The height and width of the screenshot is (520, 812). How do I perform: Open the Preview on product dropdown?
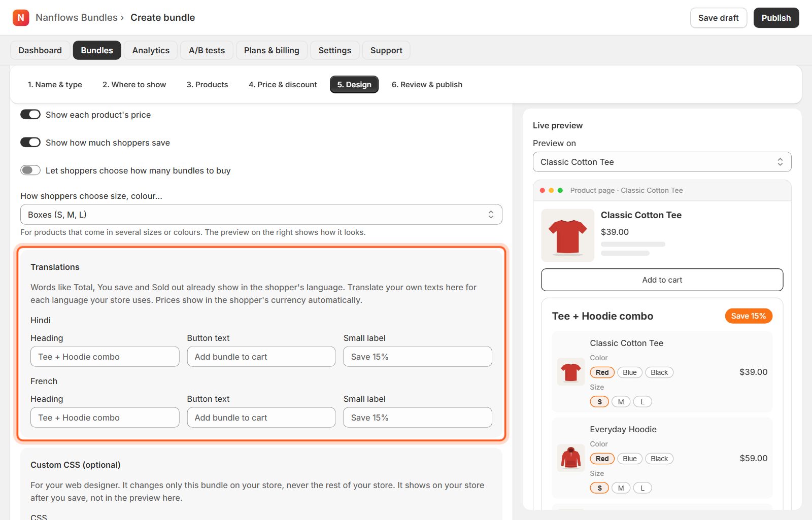[x=662, y=162]
